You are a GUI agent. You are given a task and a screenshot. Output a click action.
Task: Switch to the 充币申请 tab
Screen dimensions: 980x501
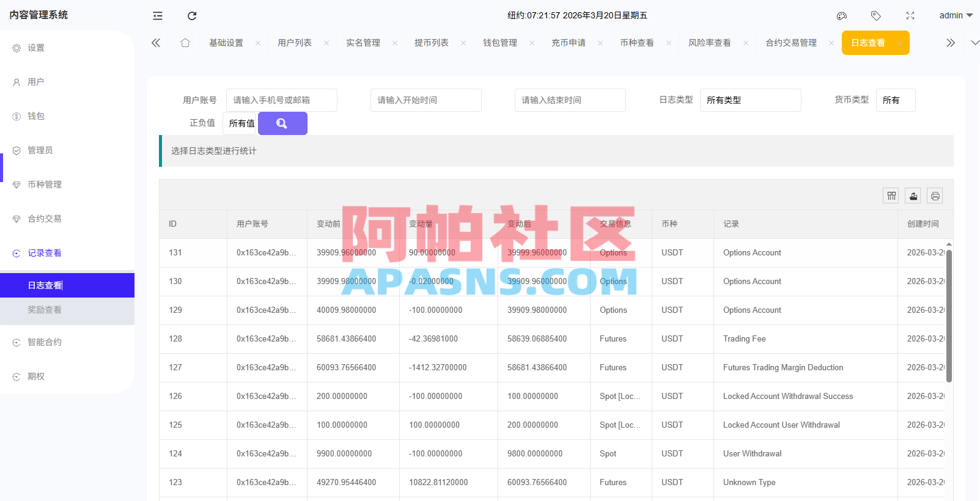(x=569, y=43)
